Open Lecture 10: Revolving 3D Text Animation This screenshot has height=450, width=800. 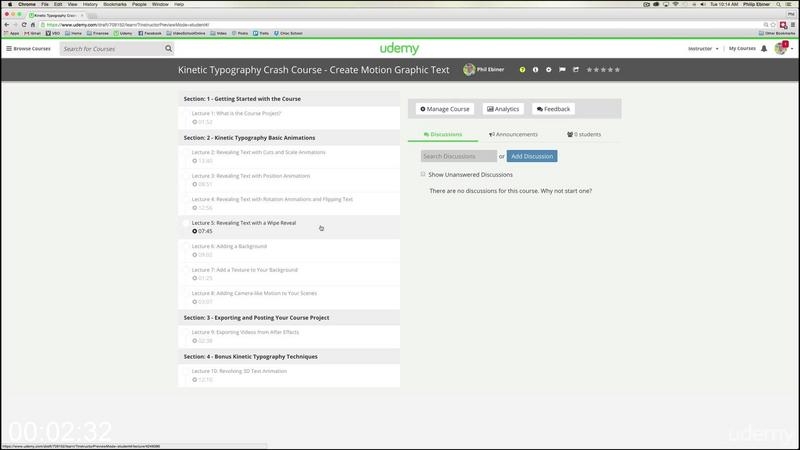coord(289,376)
